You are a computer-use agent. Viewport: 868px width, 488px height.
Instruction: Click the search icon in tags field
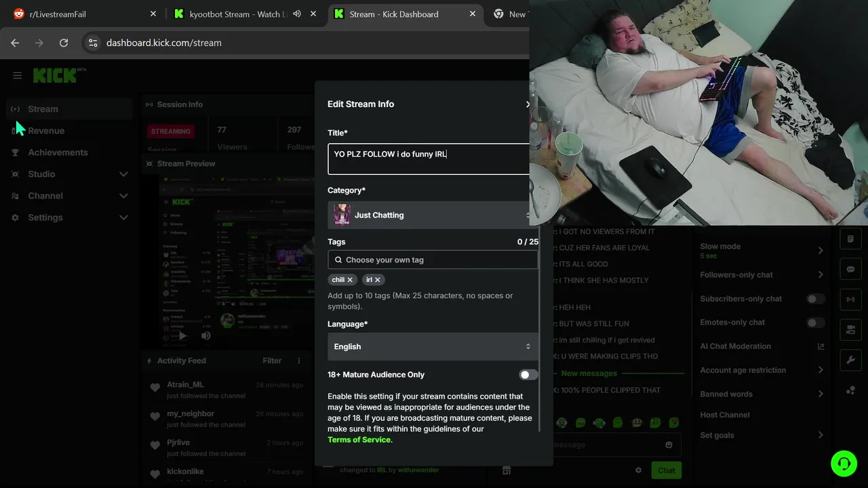point(338,260)
